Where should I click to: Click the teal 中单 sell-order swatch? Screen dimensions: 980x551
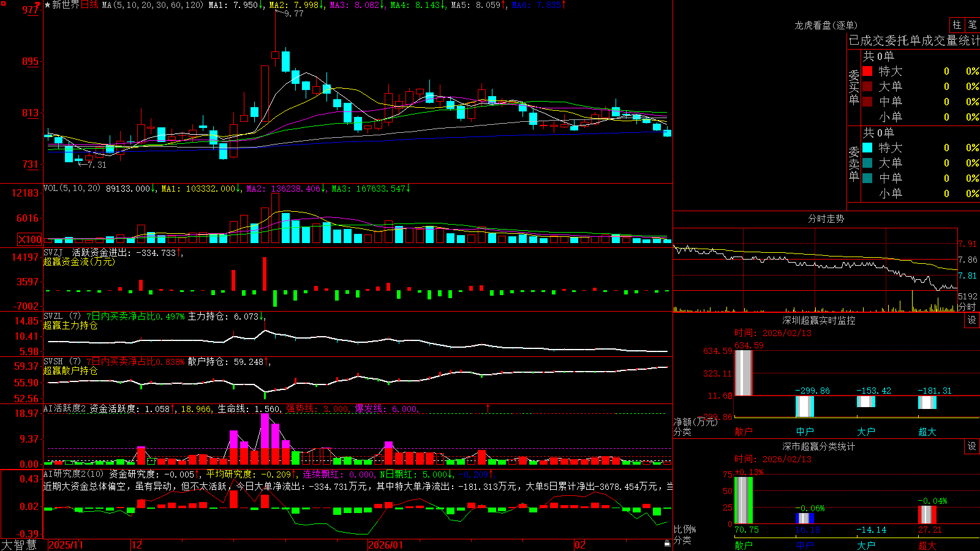point(867,178)
